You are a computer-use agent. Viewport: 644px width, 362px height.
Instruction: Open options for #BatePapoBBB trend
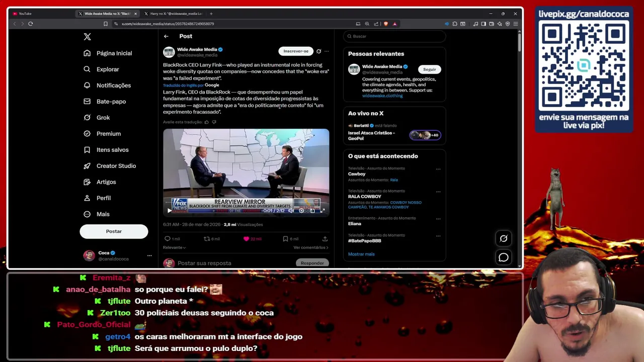(x=438, y=236)
